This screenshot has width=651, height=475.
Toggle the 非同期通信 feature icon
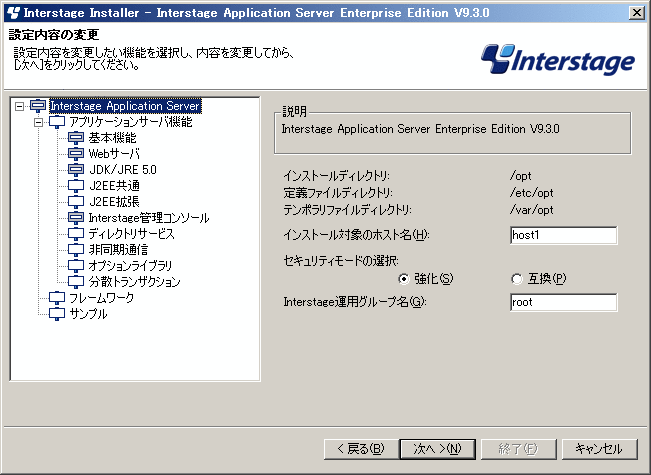tap(76, 250)
